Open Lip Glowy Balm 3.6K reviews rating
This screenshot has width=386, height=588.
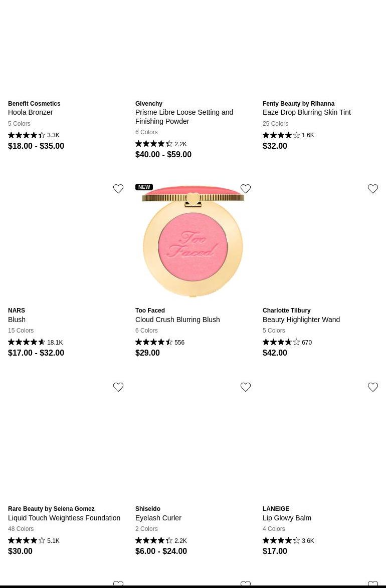(x=288, y=541)
